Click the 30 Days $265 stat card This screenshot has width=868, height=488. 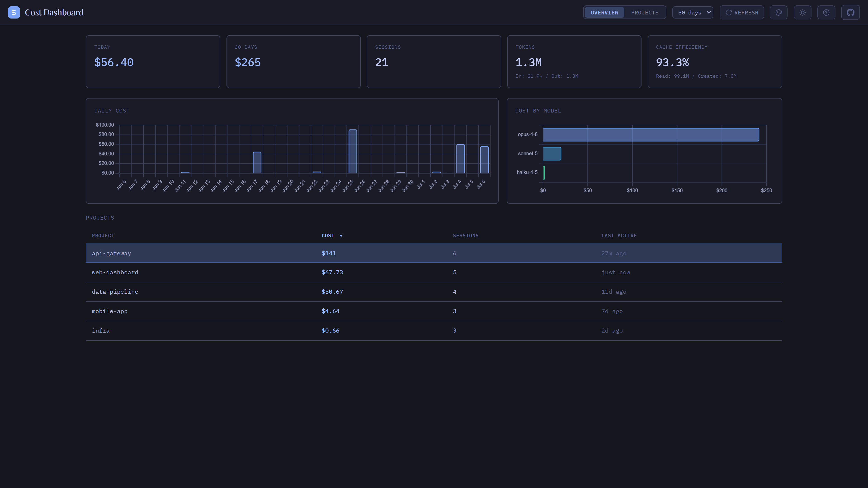click(293, 62)
